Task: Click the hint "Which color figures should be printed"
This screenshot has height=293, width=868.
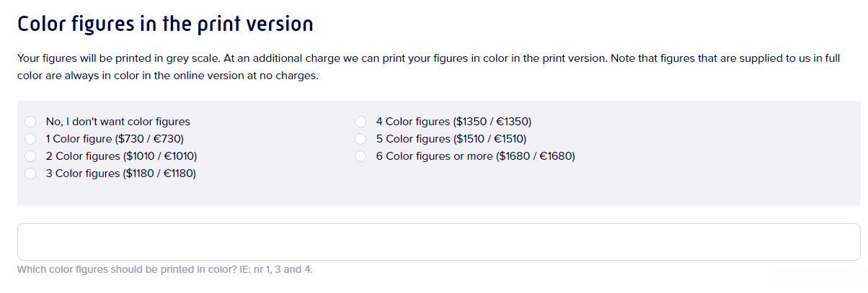Action: (164, 269)
